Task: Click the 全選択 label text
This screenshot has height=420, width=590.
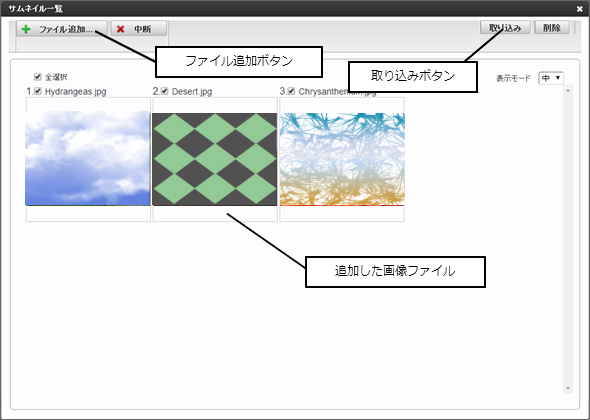Action: point(56,77)
